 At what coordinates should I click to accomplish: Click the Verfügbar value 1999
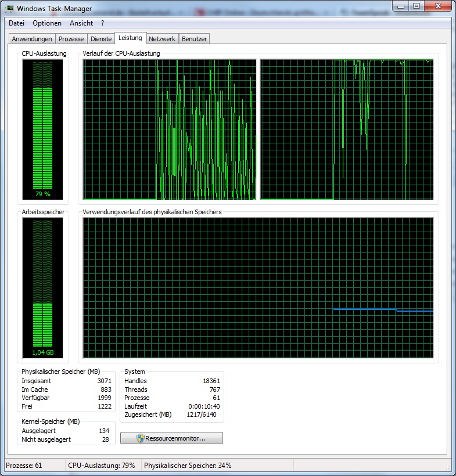pyautogui.click(x=105, y=398)
